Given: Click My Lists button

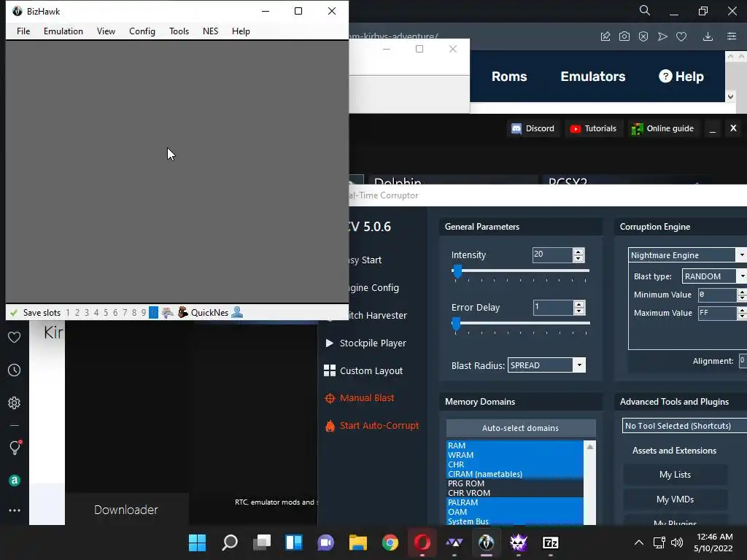Looking at the screenshot, I should [x=675, y=474].
